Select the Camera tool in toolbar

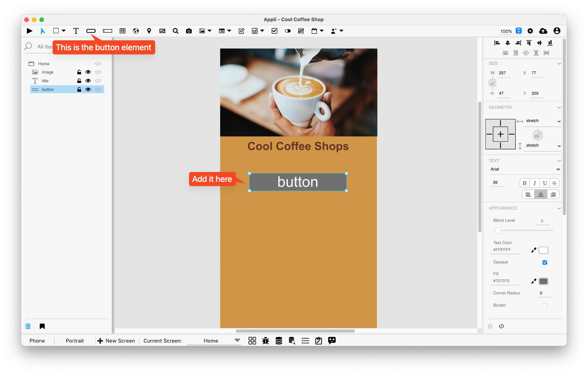click(189, 31)
